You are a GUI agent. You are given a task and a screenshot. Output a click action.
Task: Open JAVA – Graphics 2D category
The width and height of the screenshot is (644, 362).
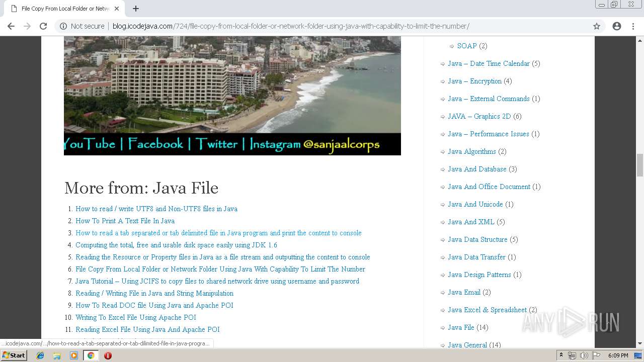(x=479, y=116)
